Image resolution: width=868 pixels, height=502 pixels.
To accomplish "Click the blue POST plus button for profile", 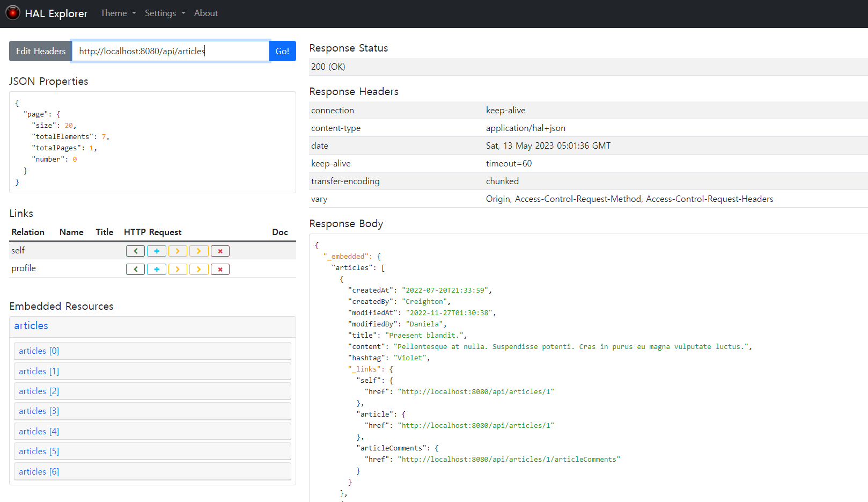I will coord(157,269).
